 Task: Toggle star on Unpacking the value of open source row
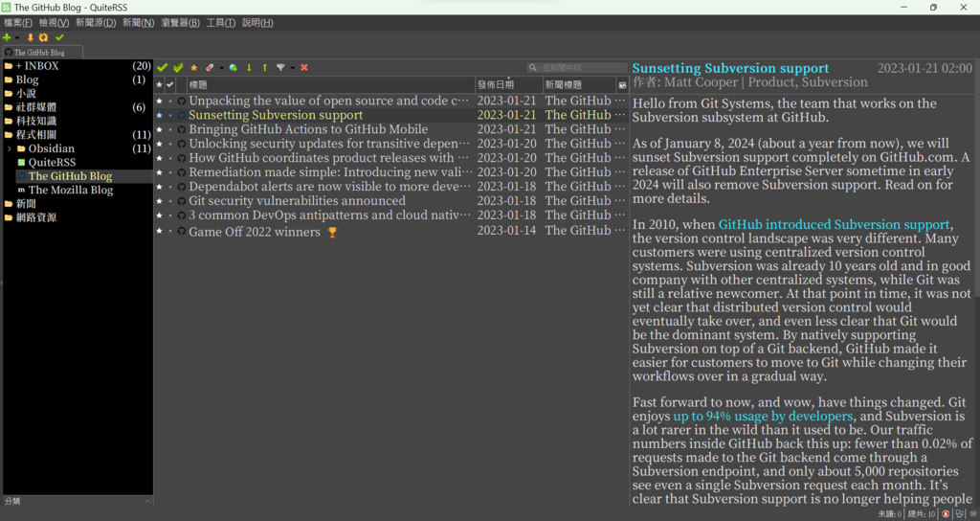point(159,101)
